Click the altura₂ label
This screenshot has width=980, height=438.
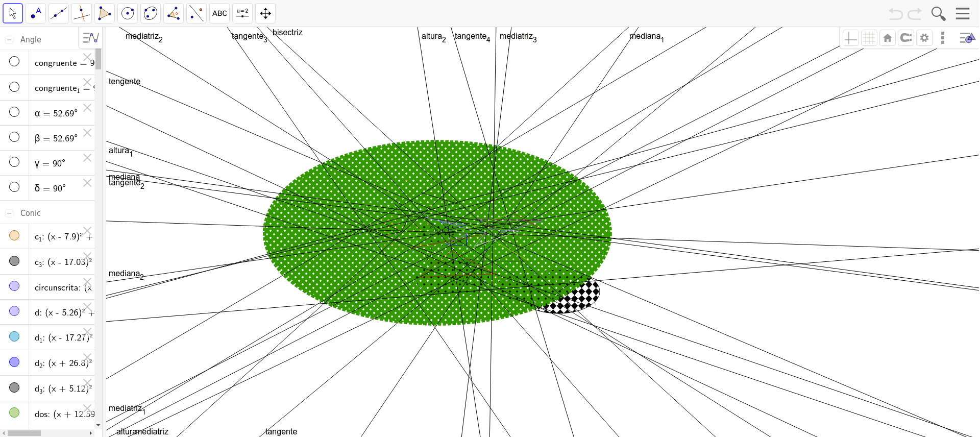[434, 37]
